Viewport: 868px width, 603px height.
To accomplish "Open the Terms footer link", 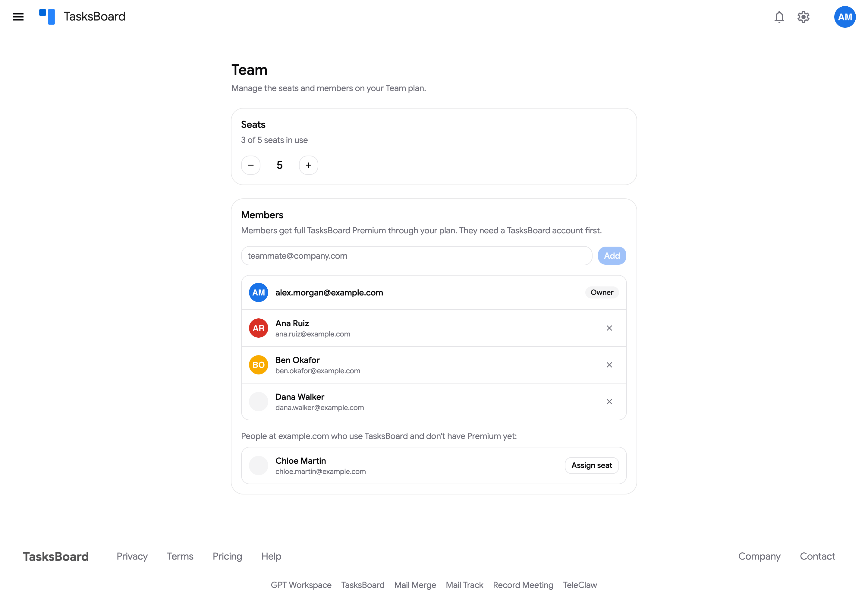I will click(x=180, y=556).
